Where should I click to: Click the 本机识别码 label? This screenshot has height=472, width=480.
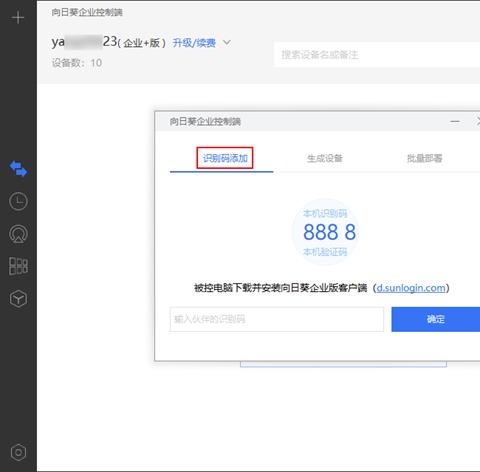[325, 213]
